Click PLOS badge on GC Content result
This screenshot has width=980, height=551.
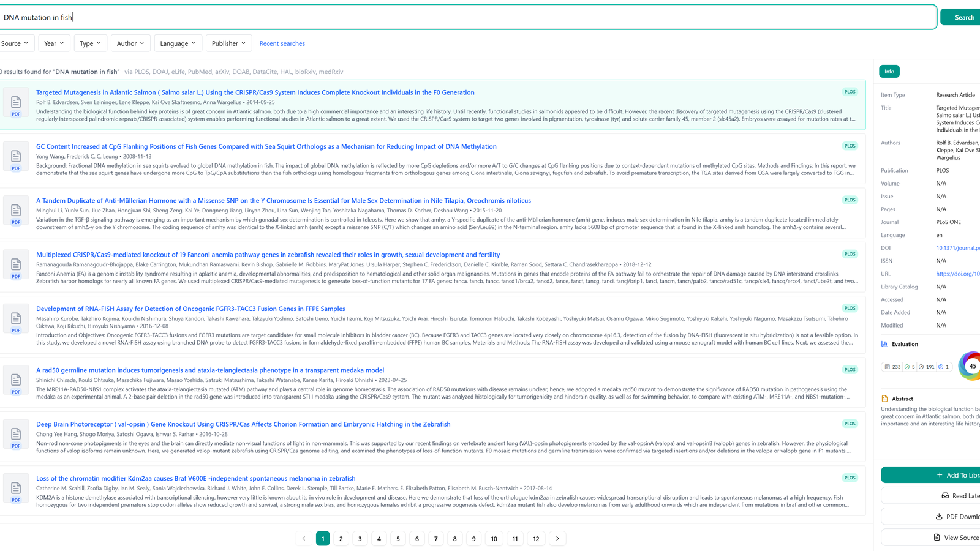point(850,146)
